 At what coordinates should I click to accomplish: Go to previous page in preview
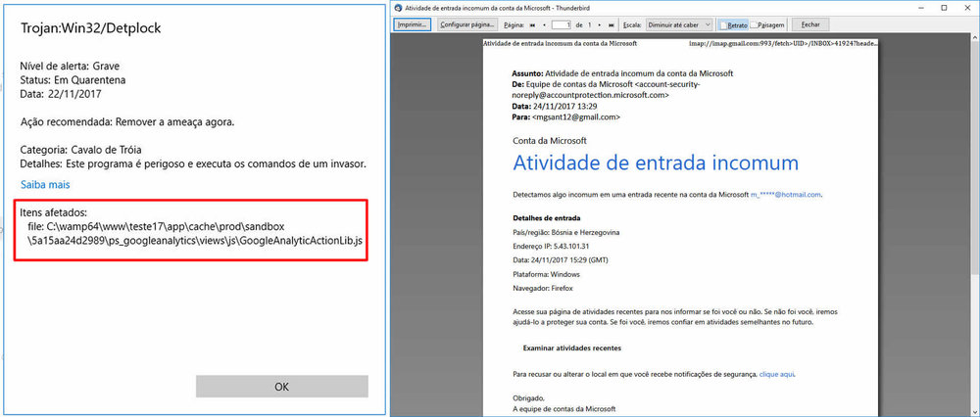(545, 25)
